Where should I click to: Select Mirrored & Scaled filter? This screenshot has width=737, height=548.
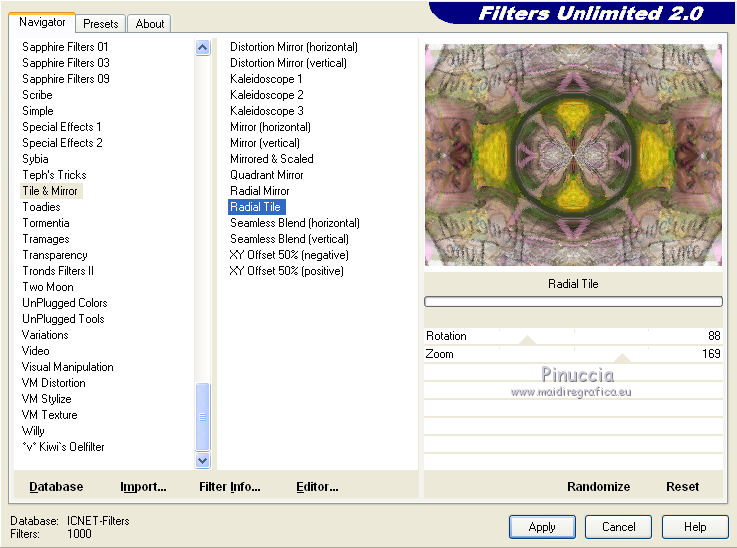coord(272,159)
